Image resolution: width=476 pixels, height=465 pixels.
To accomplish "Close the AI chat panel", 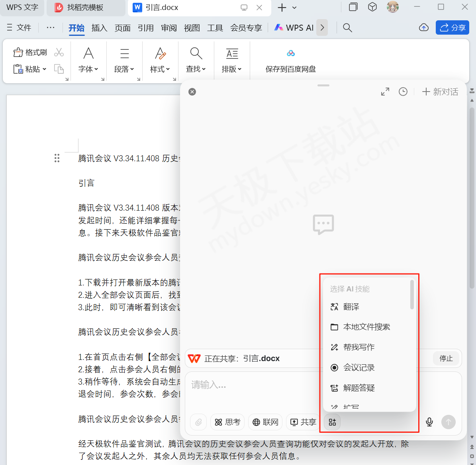I will pyautogui.click(x=192, y=92).
